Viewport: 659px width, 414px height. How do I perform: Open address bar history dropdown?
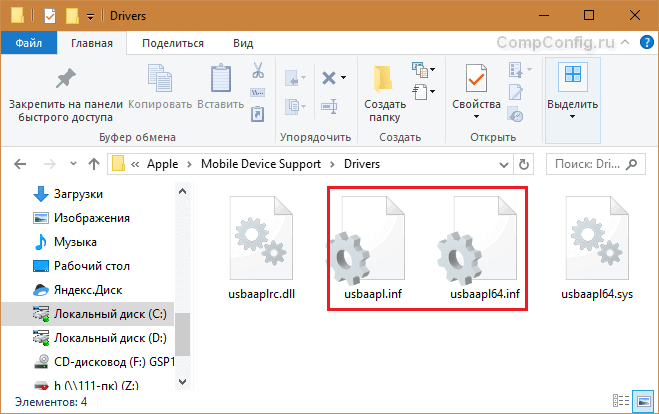pyautogui.click(x=503, y=164)
